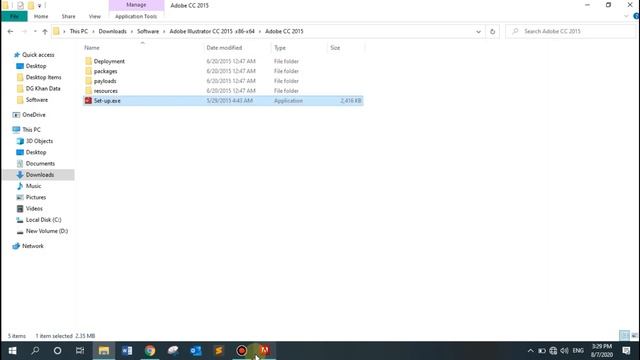This screenshot has width=640, height=360.
Task: Open screen recorder app in taskbar
Action: [x=241, y=351]
